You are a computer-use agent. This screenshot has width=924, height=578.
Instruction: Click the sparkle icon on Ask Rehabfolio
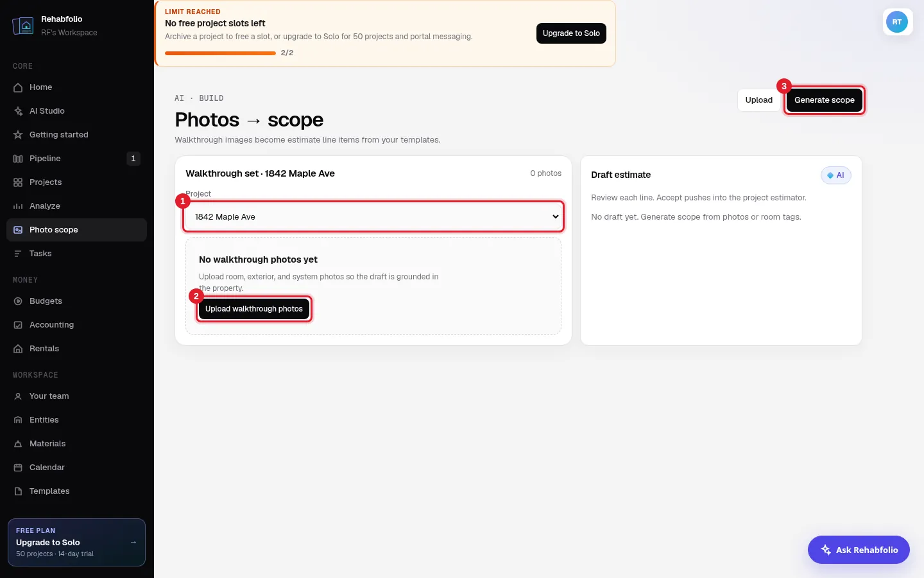pyautogui.click(x=826, y=550)
